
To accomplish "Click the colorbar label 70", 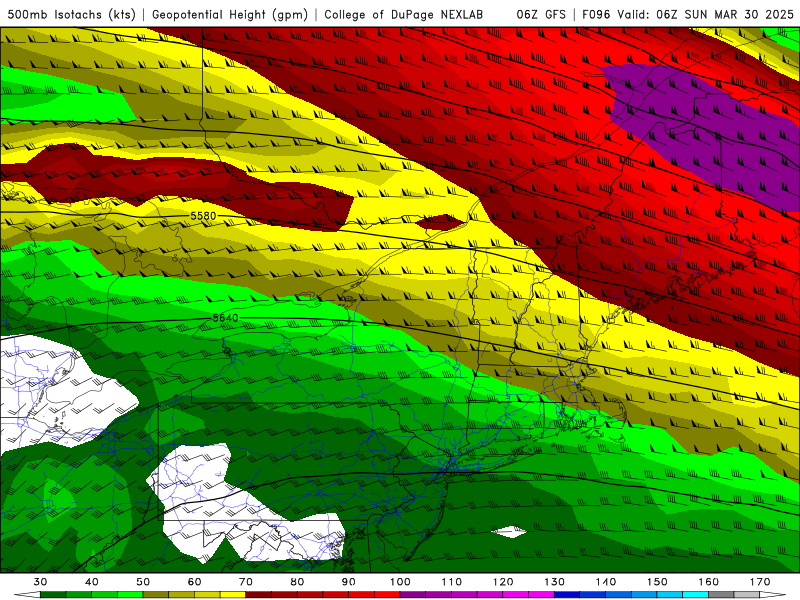I will [x=246, y=582].
